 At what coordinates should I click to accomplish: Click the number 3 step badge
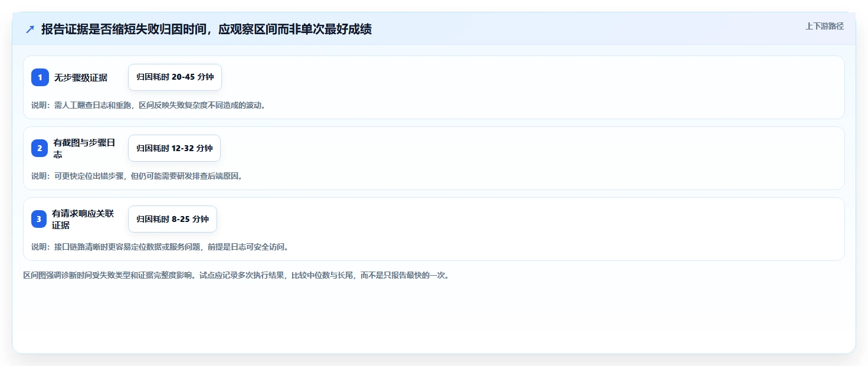(x=39, y=219)
